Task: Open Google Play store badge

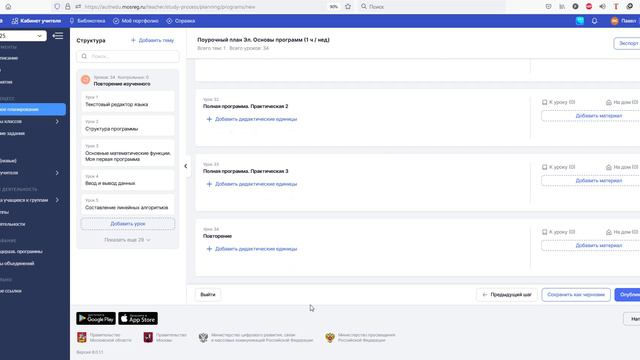Action: pos(96,318)
